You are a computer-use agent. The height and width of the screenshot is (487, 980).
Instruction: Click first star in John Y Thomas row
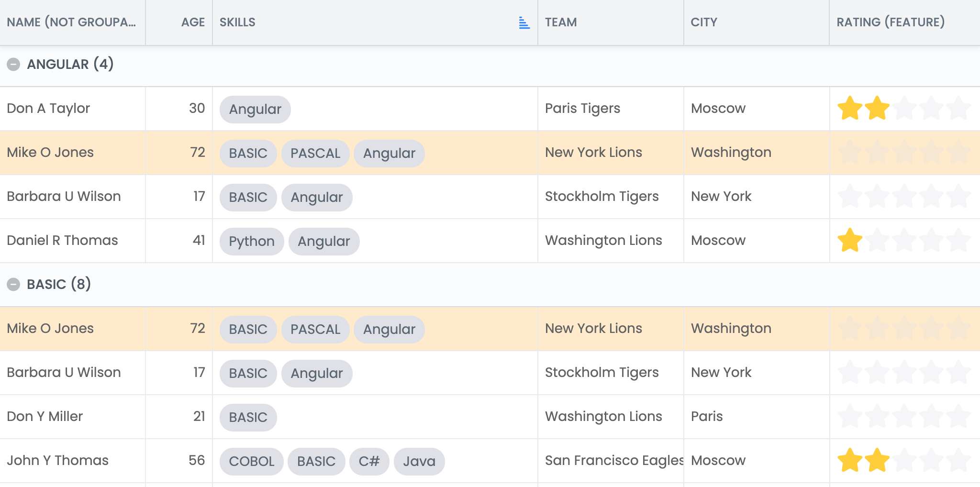pos(850,460)
